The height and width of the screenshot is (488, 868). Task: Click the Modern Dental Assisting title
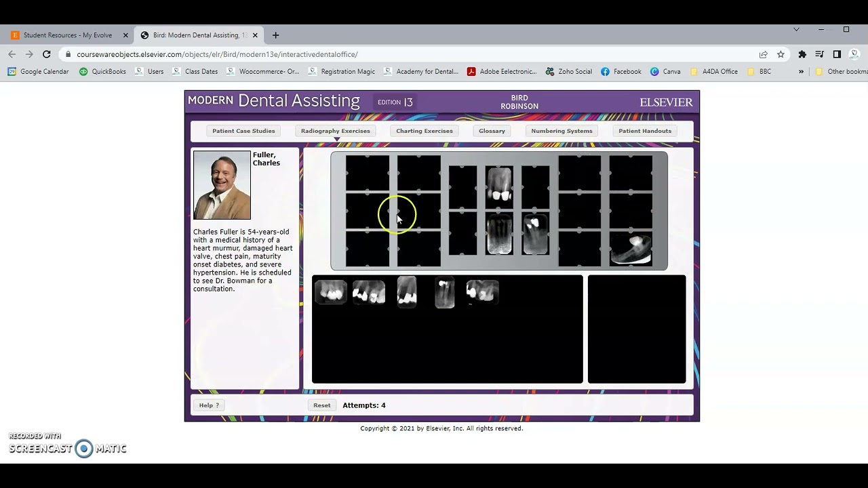tap(274, 101)
